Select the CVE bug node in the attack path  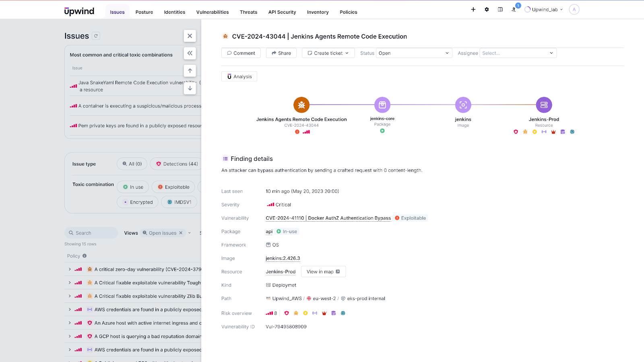tap(301, 105)
